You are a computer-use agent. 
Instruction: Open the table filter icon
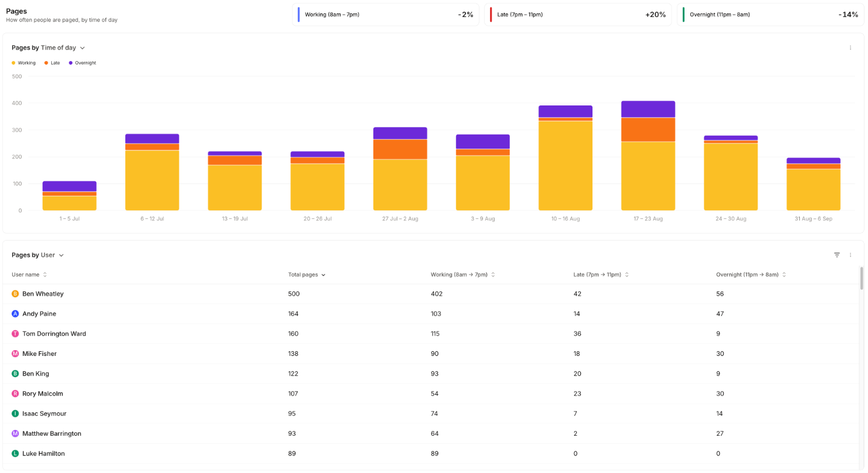click(x=837, y=255)
